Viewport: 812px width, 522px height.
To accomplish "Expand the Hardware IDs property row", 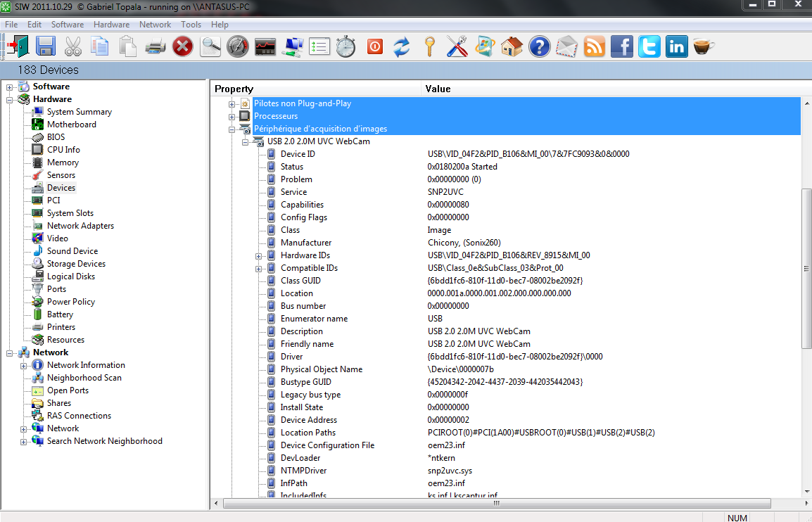I will (259, 255).
